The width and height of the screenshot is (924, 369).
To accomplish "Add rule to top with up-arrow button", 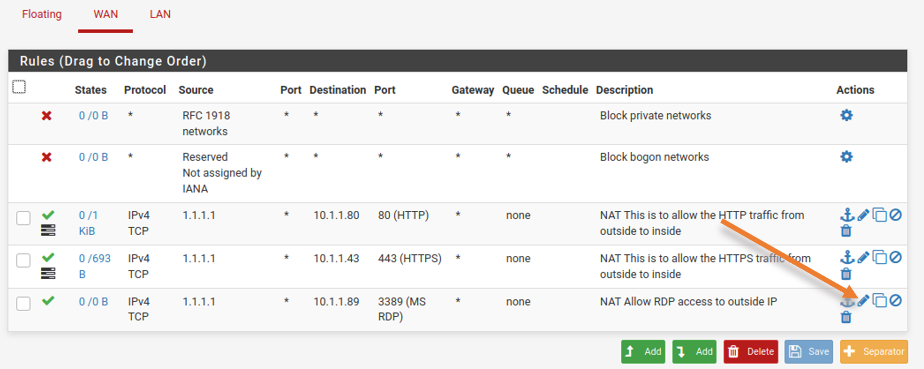I will point(643,351).
